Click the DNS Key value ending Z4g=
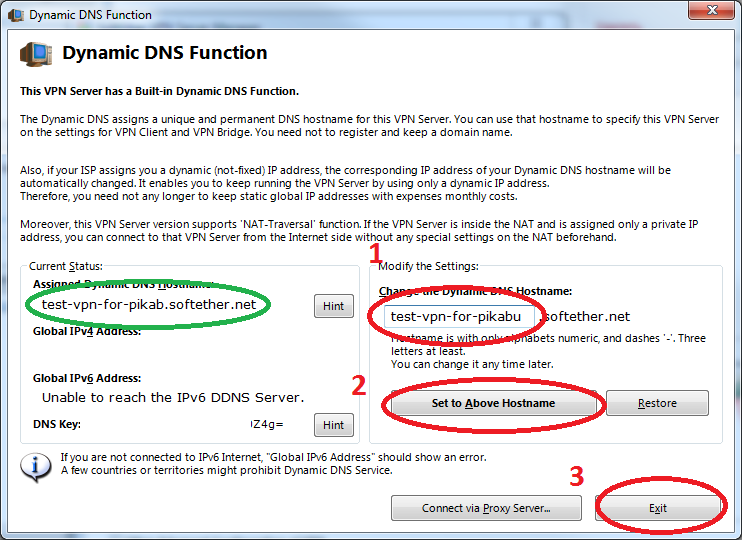The width and height of the screenshot is (742, 540). tap(267, 424)
